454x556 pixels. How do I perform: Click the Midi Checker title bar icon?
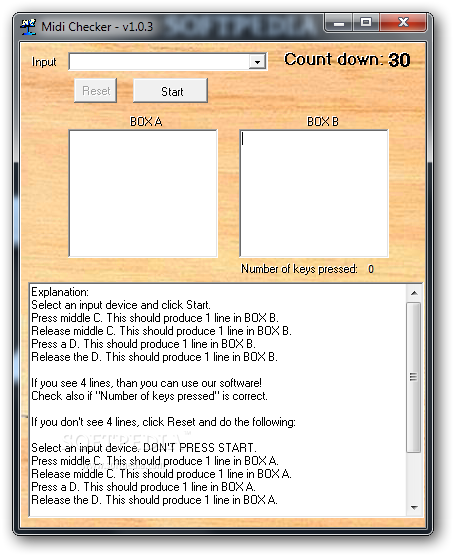click(x=28, y=27)
